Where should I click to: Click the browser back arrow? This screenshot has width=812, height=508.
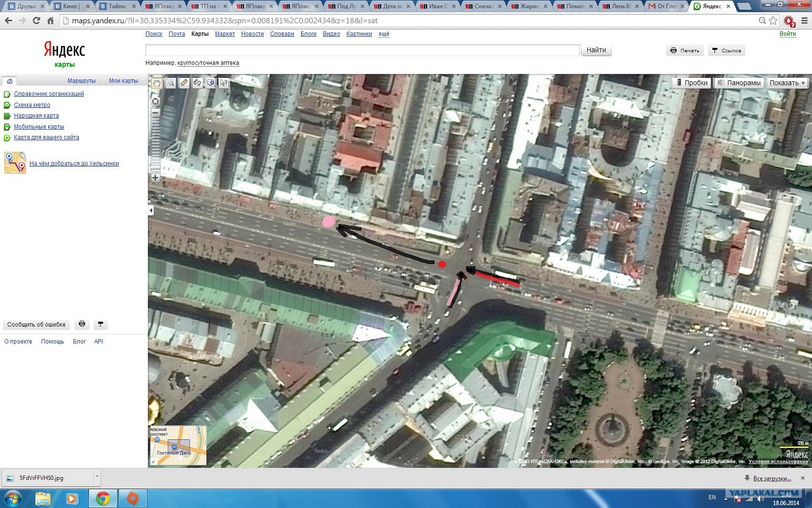click(8, 21)
